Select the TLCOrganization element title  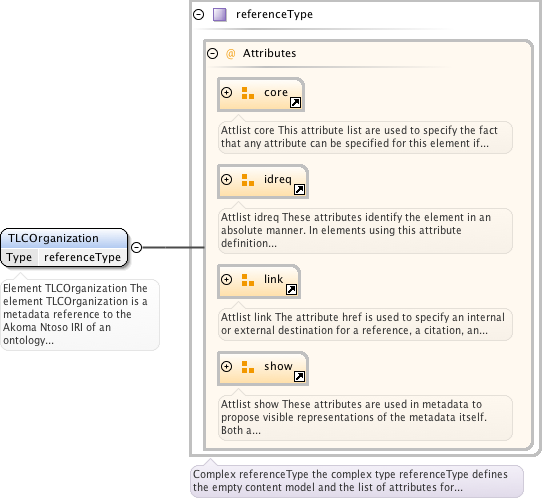pyautogui.click(x=54, y=238)
